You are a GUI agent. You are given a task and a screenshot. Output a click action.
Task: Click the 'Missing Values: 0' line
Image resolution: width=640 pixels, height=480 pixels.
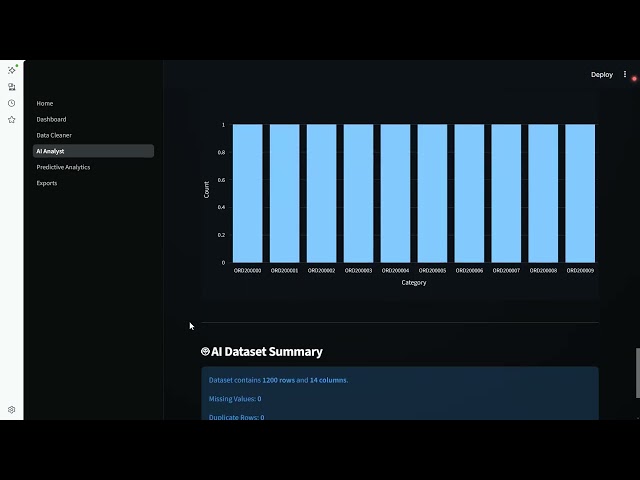pyautogui.click(x=235, y=399)
